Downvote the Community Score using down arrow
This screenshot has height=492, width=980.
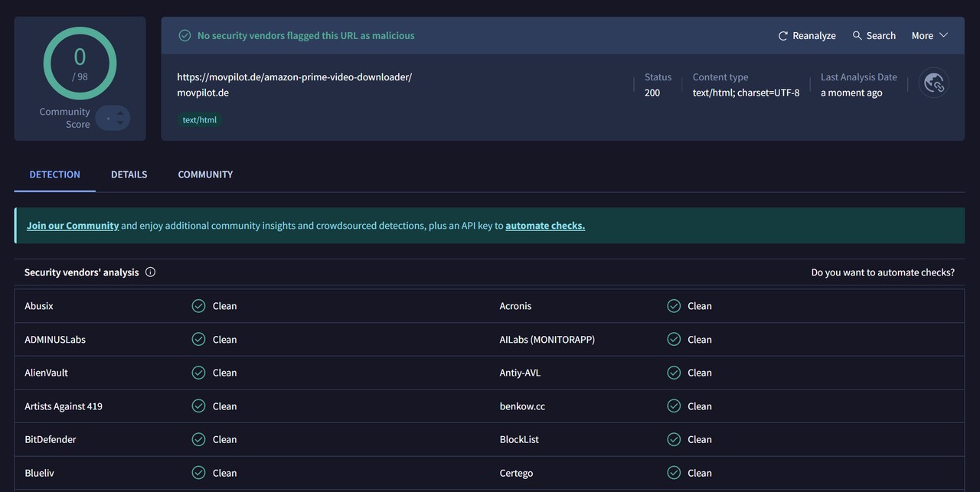coord(120,123)
